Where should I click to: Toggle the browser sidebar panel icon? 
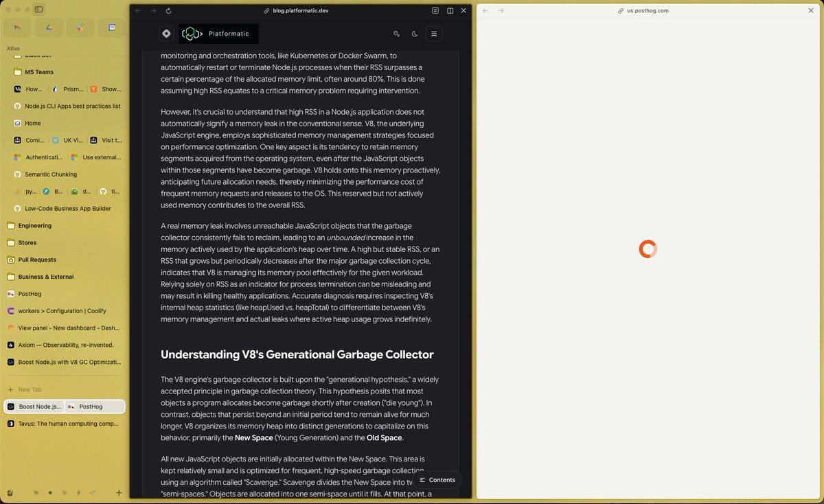point(39,10)
